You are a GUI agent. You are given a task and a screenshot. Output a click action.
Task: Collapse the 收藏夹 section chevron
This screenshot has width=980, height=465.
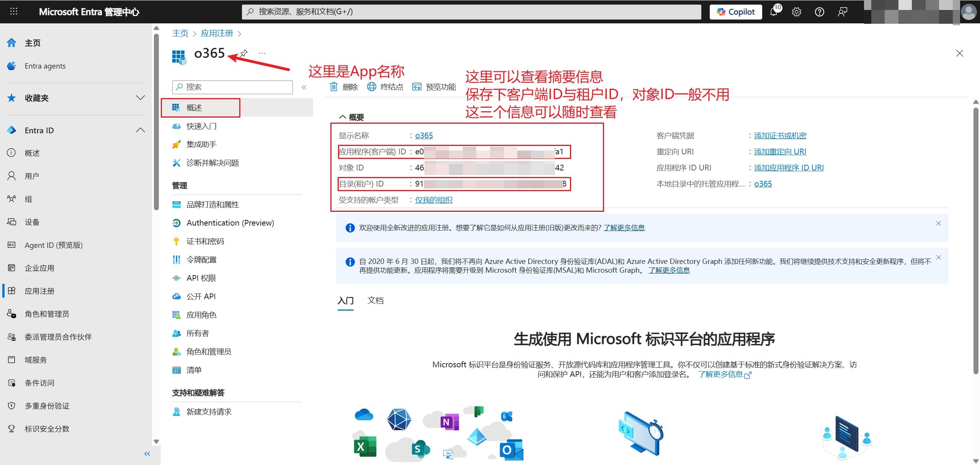pyautogui.click(x=140, y=98)
